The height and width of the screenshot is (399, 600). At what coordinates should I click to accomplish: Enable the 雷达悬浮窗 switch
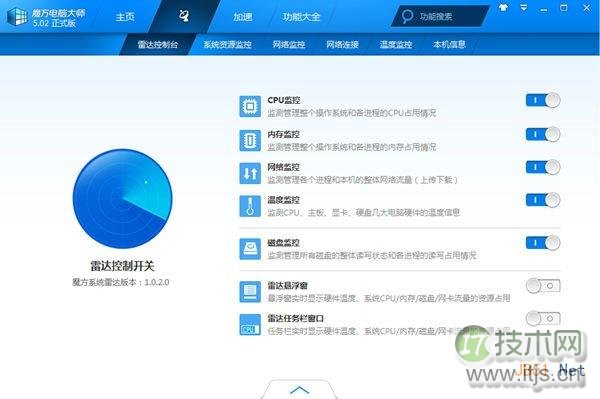543,286
